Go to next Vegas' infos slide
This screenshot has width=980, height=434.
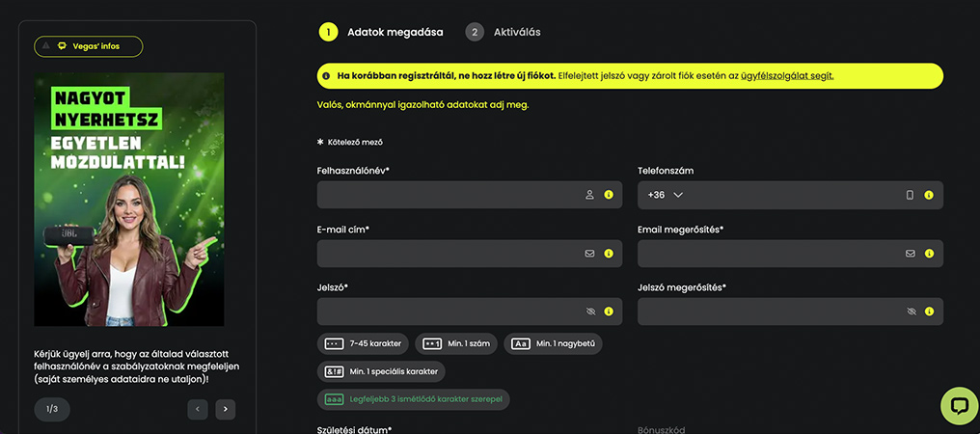point(226,410)
